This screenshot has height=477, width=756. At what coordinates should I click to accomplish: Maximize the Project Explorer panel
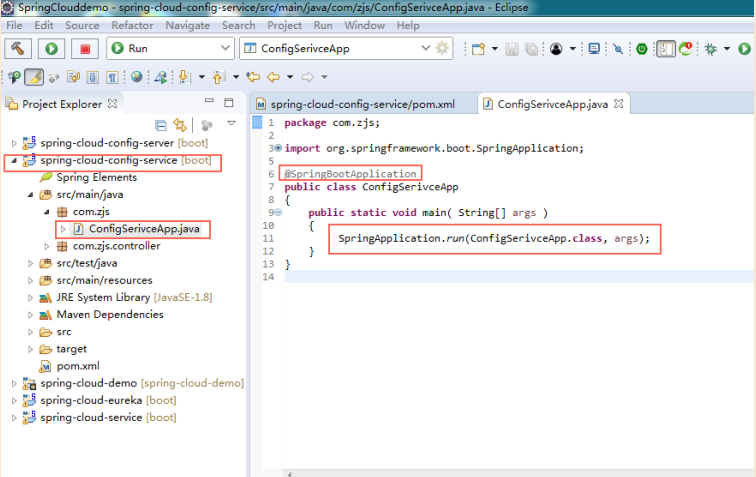pyautogui.click(x=229, y=102)
